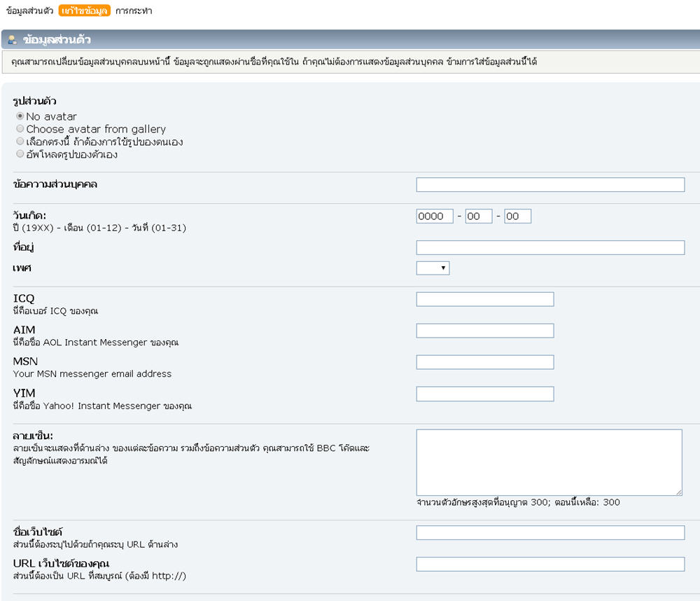Focus the signature (ลายเซ็น) text area
This screenshot has height=601, width=700.
point(549,462)
